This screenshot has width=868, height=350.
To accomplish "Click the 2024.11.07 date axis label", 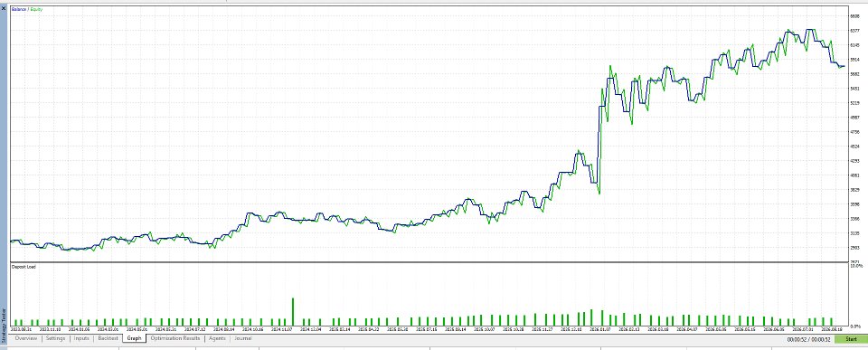I will coord(283,329).
